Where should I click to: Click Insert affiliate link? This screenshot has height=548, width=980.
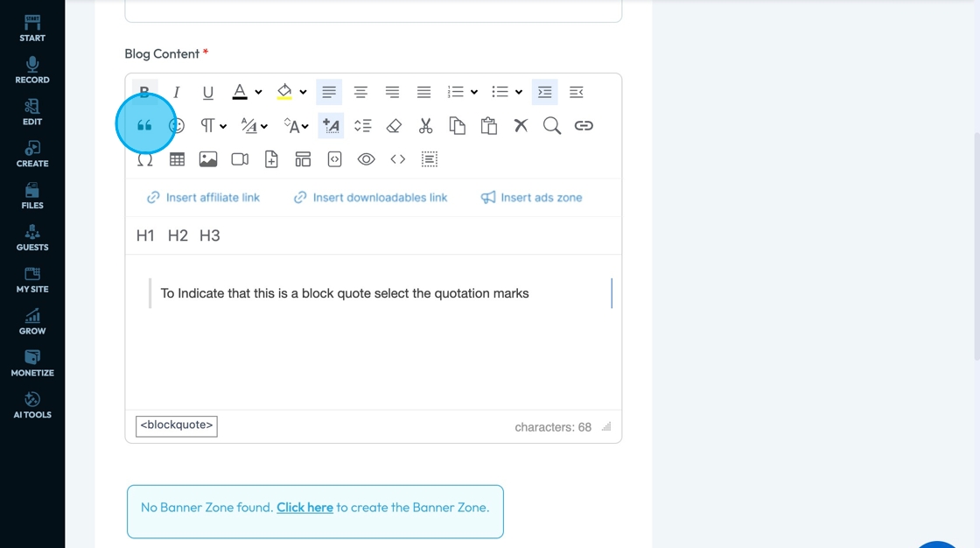(203, 198)
